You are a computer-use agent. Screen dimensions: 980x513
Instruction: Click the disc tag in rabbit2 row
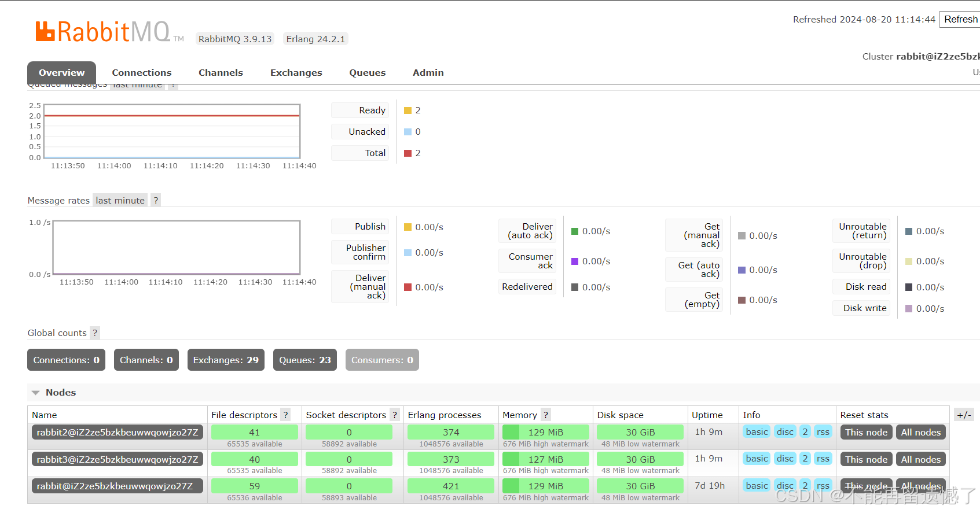(x=785, y=431)
